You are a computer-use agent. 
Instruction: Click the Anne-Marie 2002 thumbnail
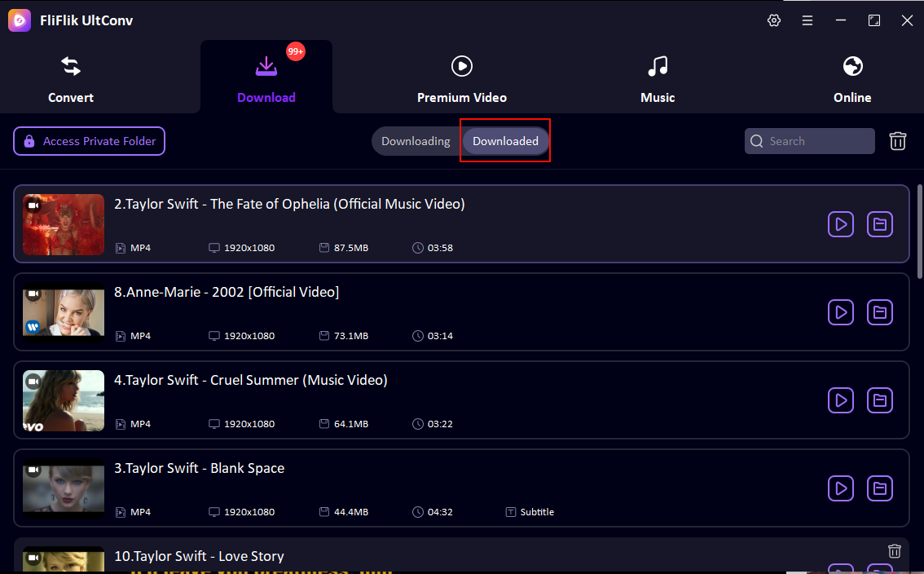point(64,312)
